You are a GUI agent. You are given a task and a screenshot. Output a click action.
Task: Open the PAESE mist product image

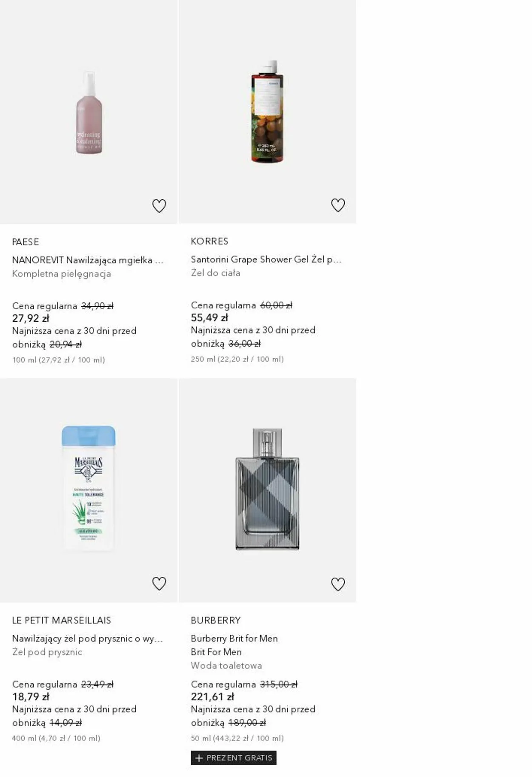pyautogui.click(x=89, y=113)
